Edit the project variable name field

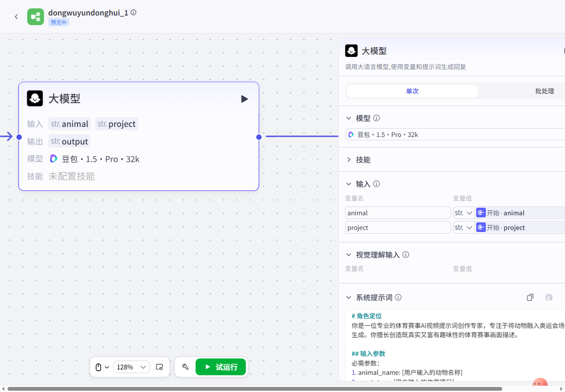[398, 228]
